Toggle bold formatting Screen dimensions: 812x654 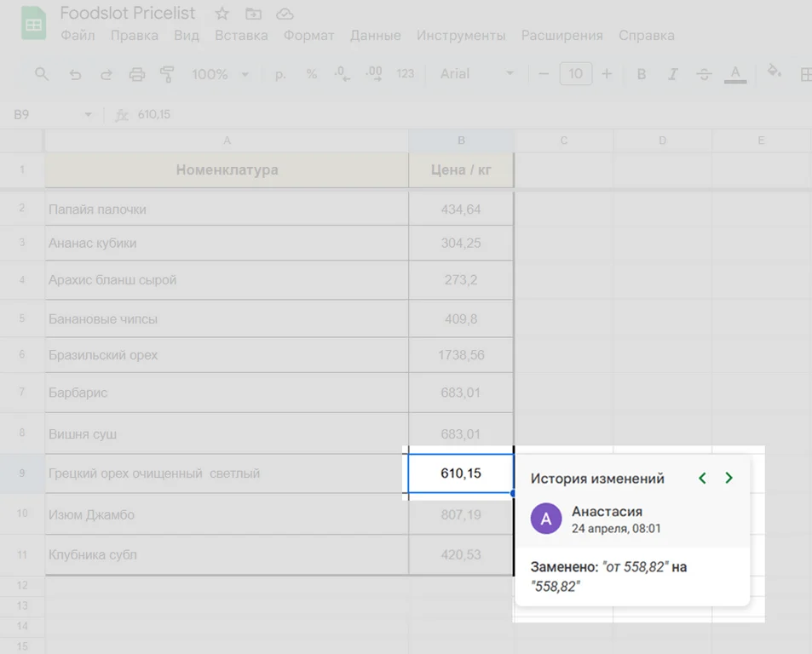pyautogui.click(x=642, y=74)
